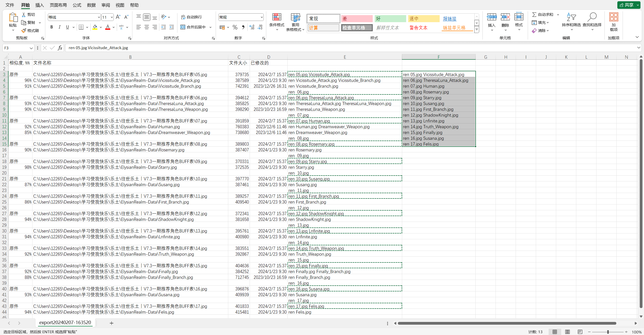Open the export20240207-163520 sheet tab
Screen dimensions: 644x335
[x=65, y=323]
